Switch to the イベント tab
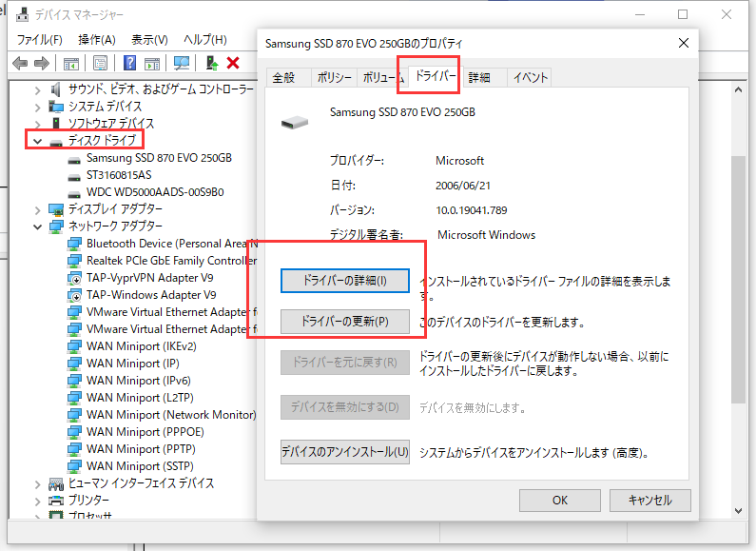 531,78
